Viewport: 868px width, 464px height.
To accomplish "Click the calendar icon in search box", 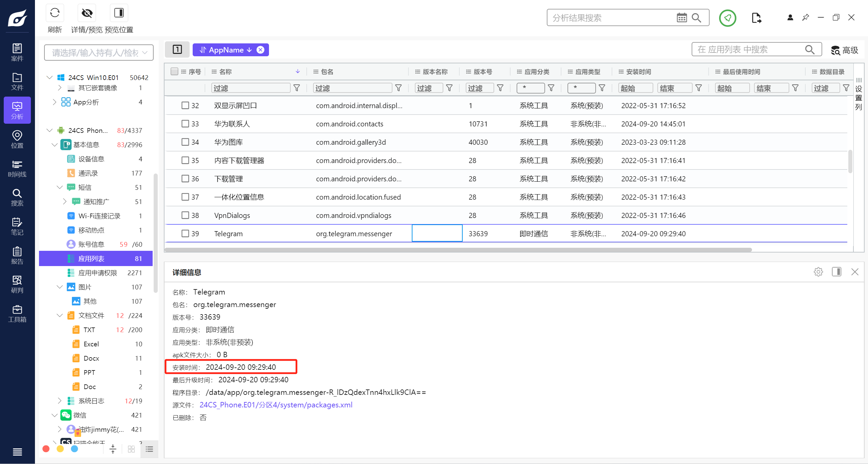I will pyautogui.click(x=681, y=18).
